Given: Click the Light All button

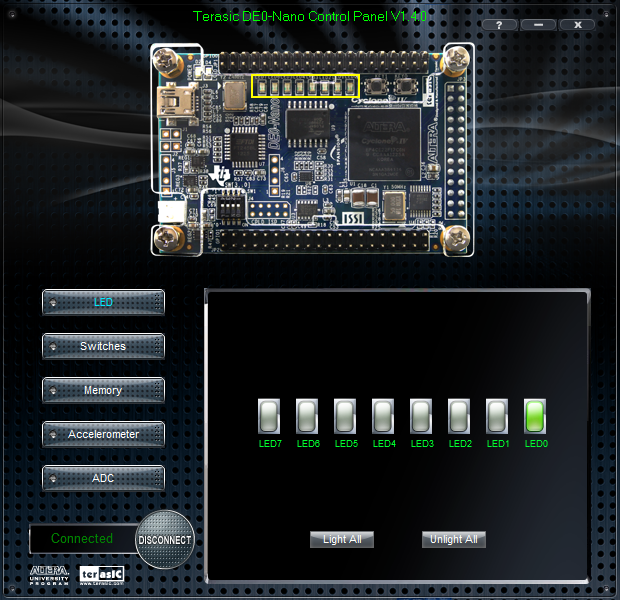Looking at the screenshot, I should pyautogui.click(x=342, y=539).
